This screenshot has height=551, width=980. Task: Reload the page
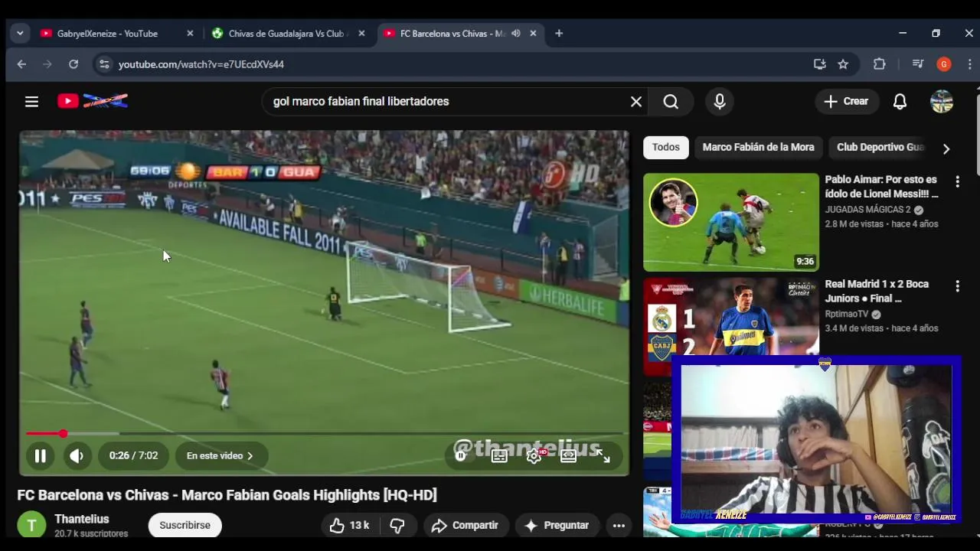[73, 64]
